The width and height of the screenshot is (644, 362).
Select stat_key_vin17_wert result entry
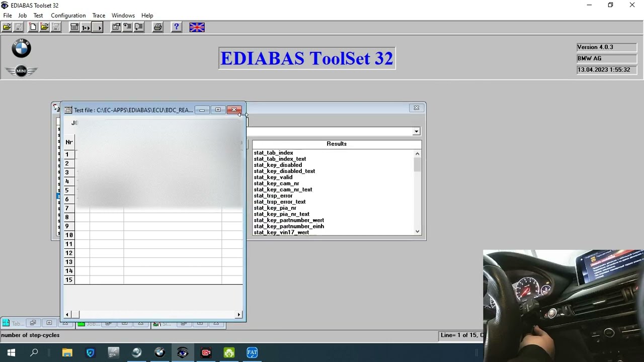pos(281,232)
